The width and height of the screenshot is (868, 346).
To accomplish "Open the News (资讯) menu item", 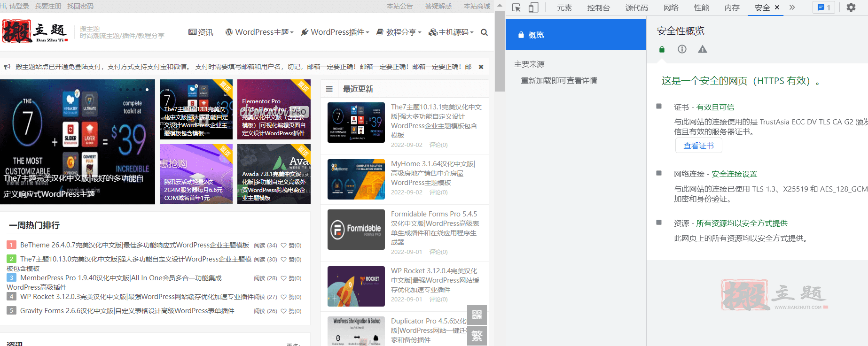I will click(201, 32).
